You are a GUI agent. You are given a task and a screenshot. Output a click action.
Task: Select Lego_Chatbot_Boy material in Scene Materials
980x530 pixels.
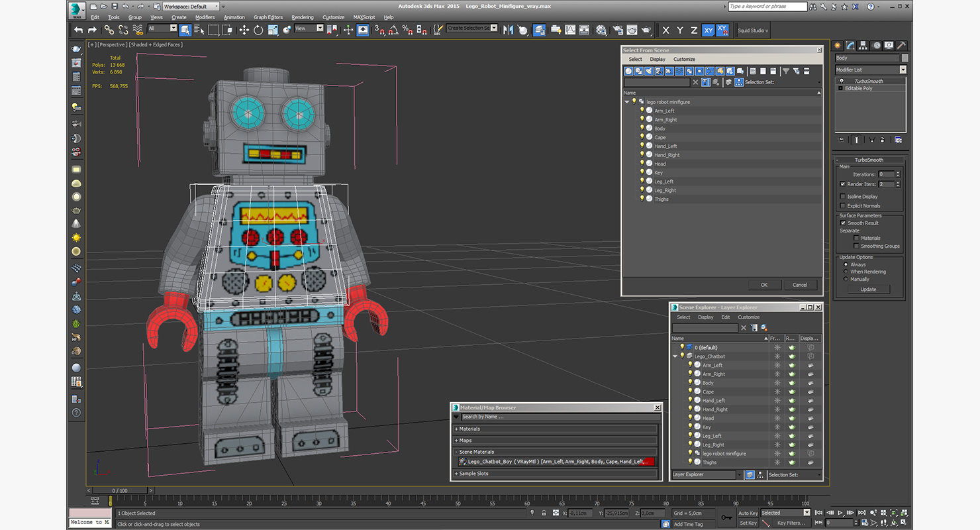[556, 462]
